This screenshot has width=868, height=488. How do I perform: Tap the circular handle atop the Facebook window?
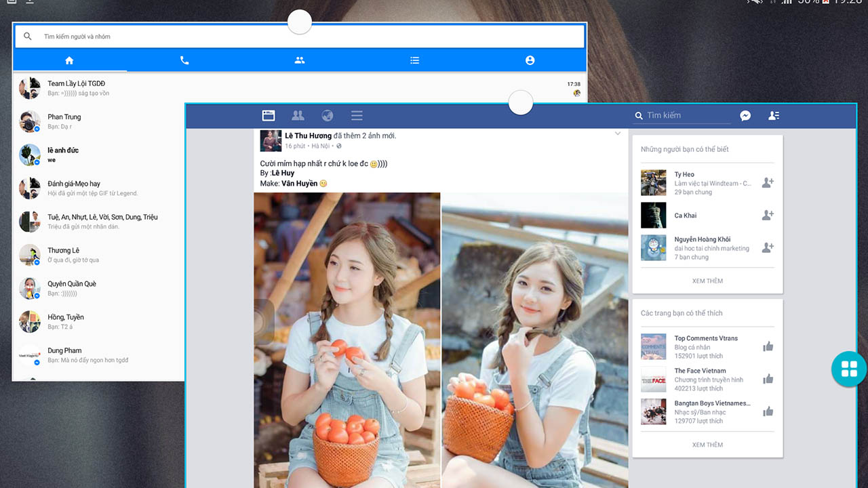[521, 103]
